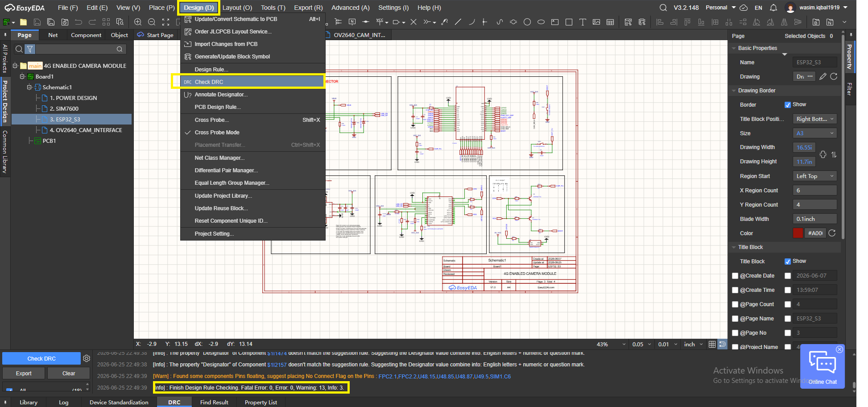Viewport: 868px width, 407px height.
Task: Open the folder icon in the toolbar
Action: 23,22
